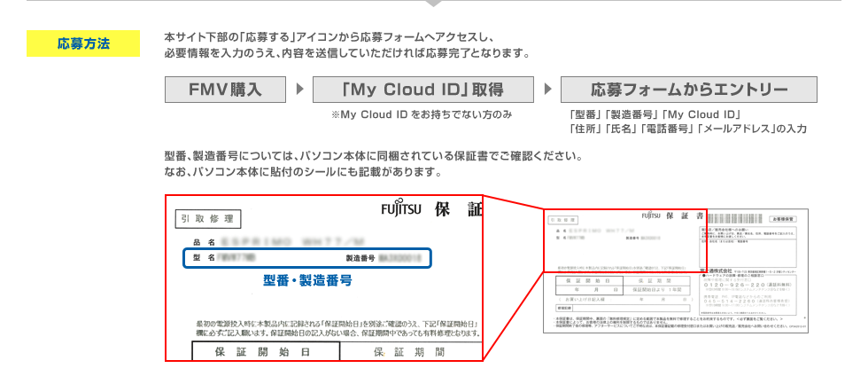Image resolution: width=868 pixels, height=384 pixels.
Task: Open the full 保証書 image thumbnail
Action: pos(675,271)
